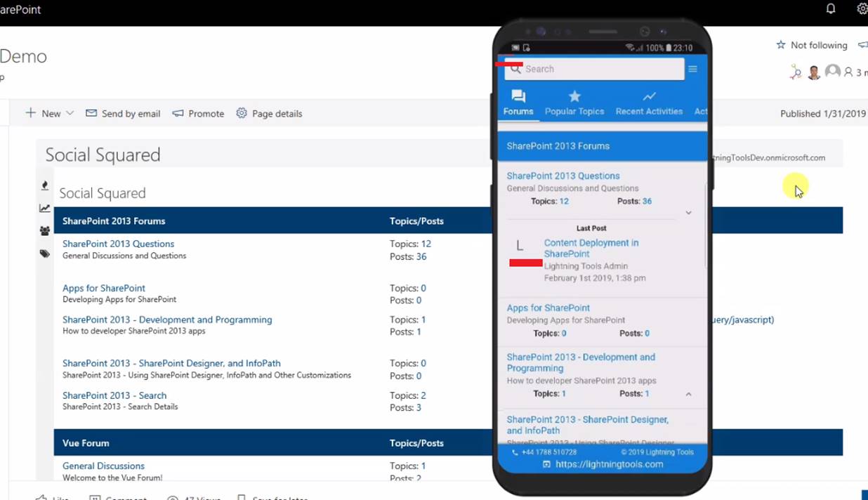The image size is (868, 500).
Task: Click the flame icon in the Social Squared sidebar
Action: 45,185
